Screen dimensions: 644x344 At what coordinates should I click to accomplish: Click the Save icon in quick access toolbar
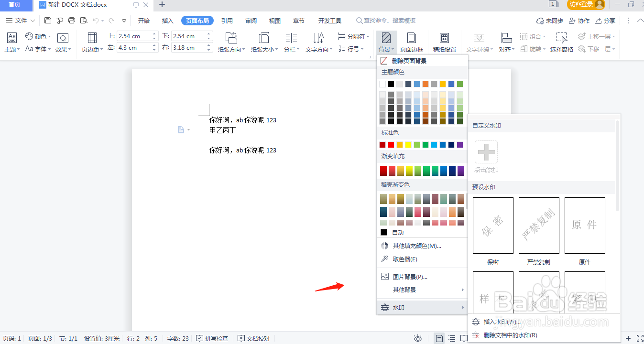[x=48, y=21]
